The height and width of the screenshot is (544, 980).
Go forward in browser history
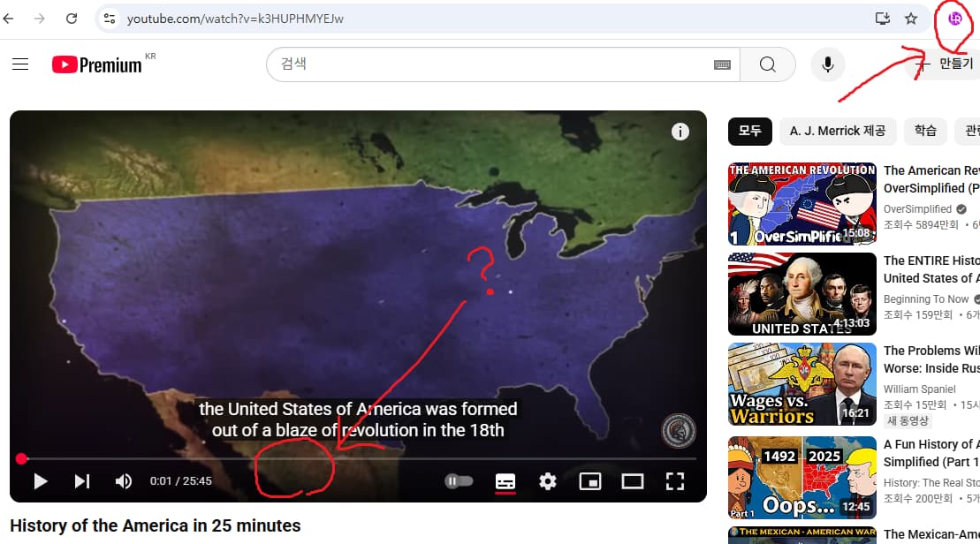40,19
